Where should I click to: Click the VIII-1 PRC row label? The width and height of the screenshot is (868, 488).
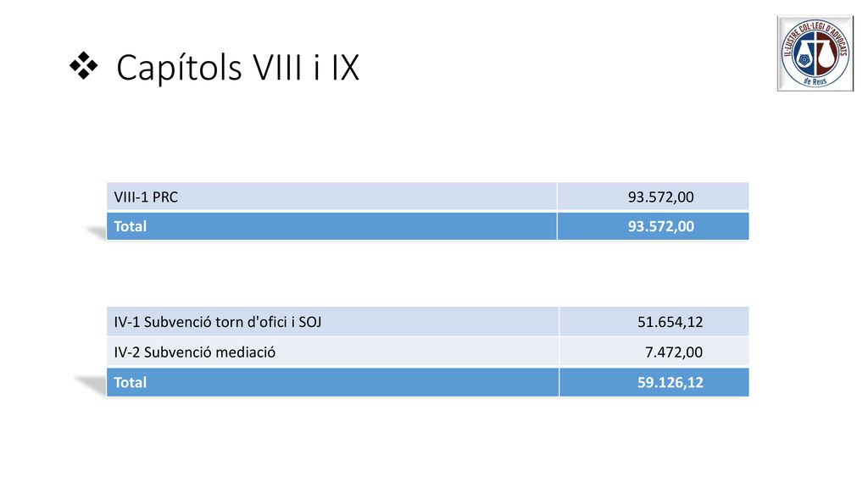(x=146, y=197)
